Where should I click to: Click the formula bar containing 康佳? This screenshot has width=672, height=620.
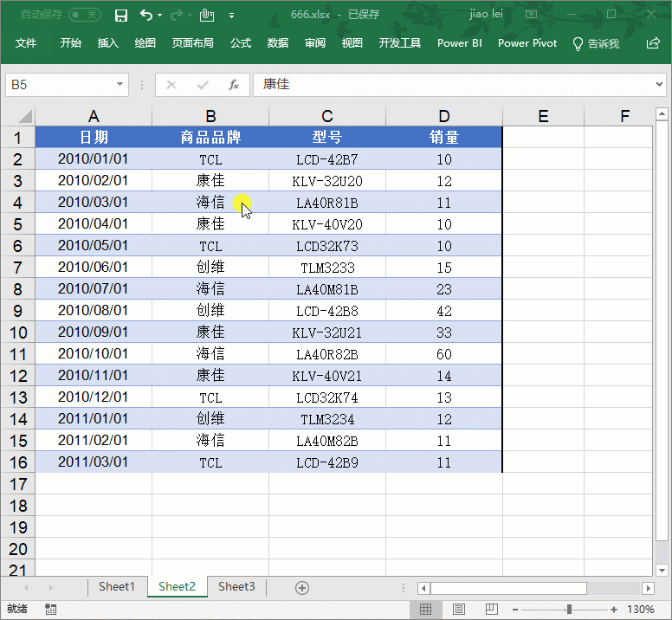454,84
